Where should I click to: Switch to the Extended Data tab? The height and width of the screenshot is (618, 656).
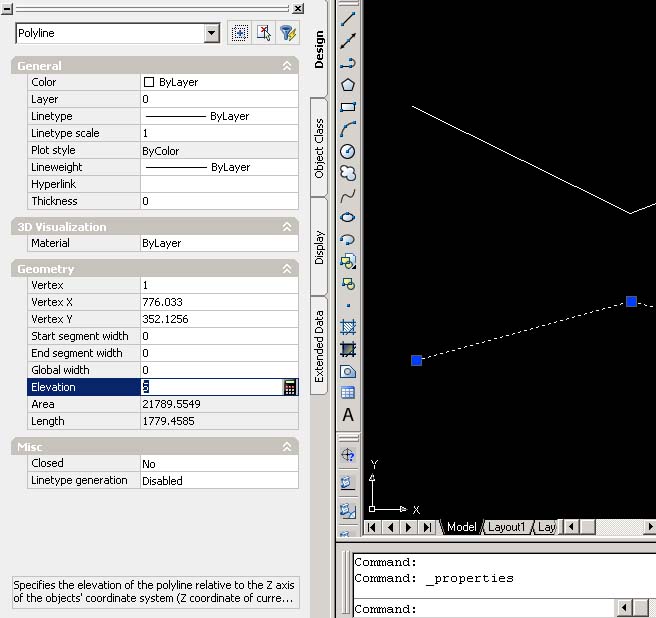click(x=319, y=346)
